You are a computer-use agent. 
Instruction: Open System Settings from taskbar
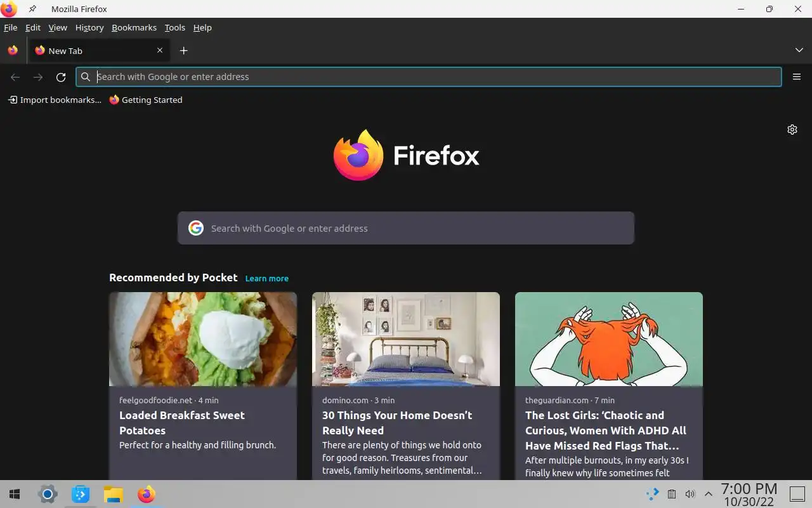point(48,494)
